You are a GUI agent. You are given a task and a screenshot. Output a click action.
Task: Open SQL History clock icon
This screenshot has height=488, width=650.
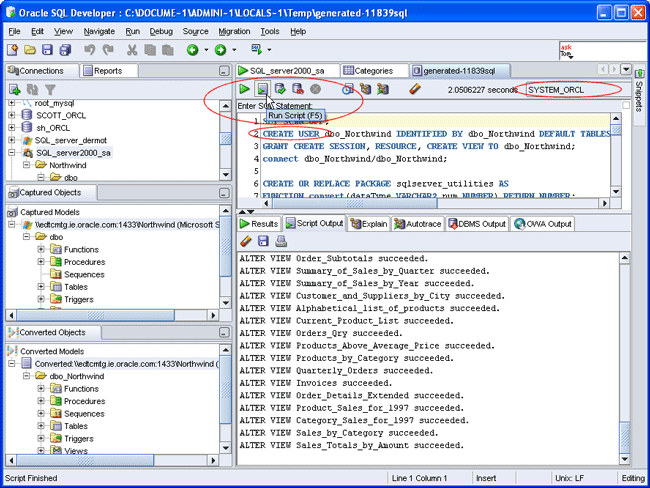[x=347, y=89]
